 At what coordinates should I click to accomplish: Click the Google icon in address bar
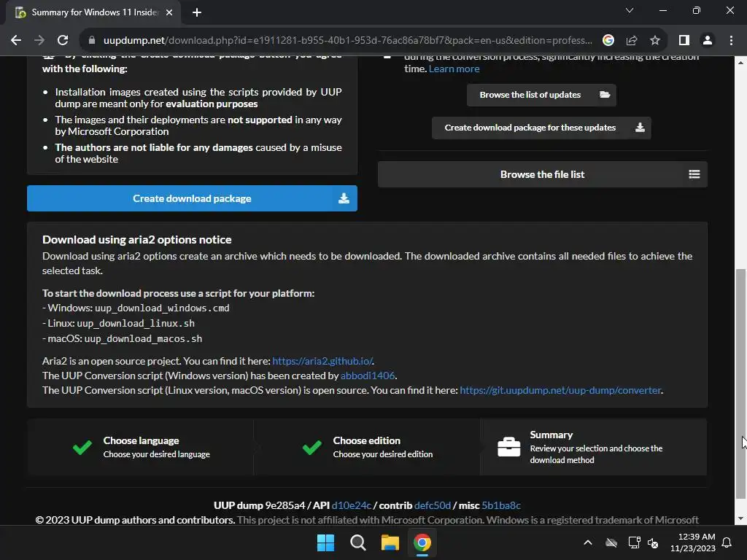point(608,41)
